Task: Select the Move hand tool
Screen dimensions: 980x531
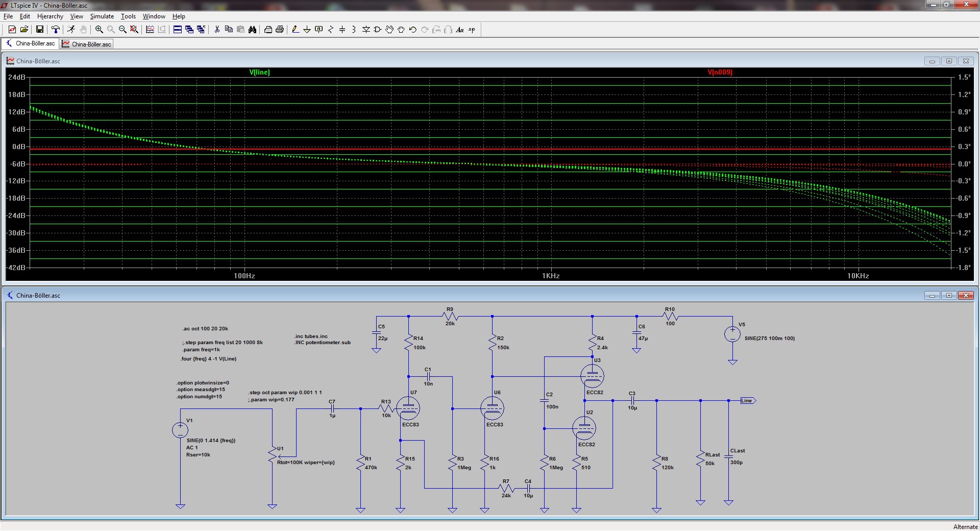Action: coord(389,30)
